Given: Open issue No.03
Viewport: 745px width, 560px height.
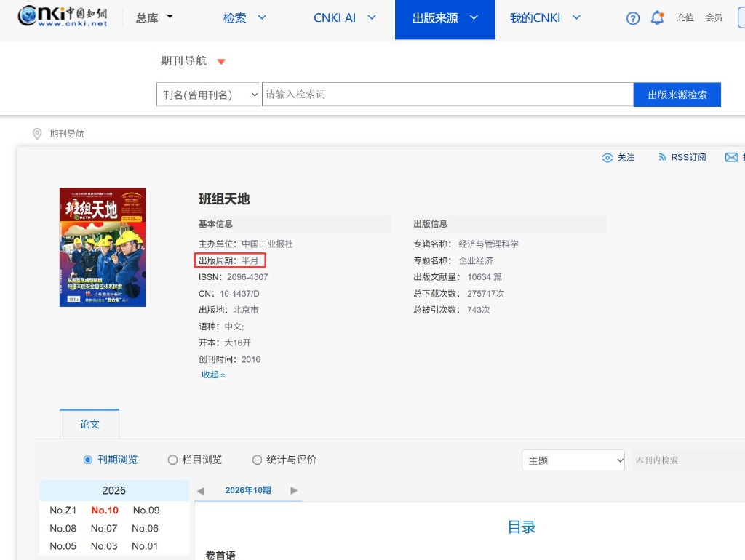Looking at the screenshot, I should click(104, 546).
